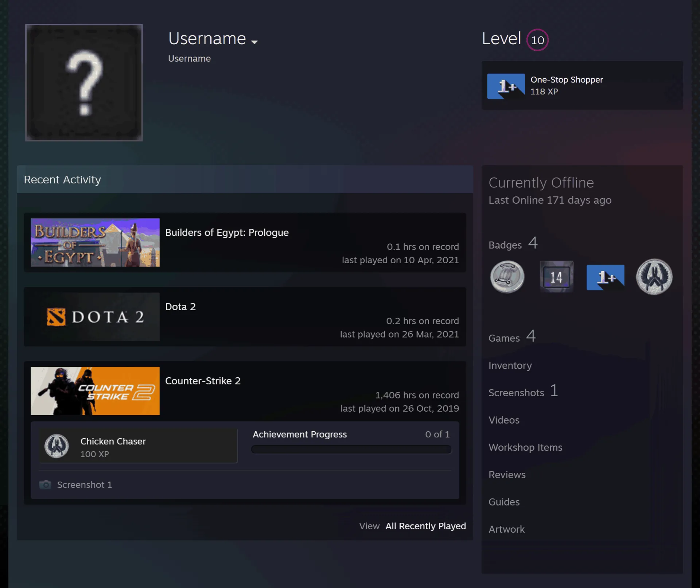
Task: Open the Chicken Chaser badge name
Action: (113, 441)
